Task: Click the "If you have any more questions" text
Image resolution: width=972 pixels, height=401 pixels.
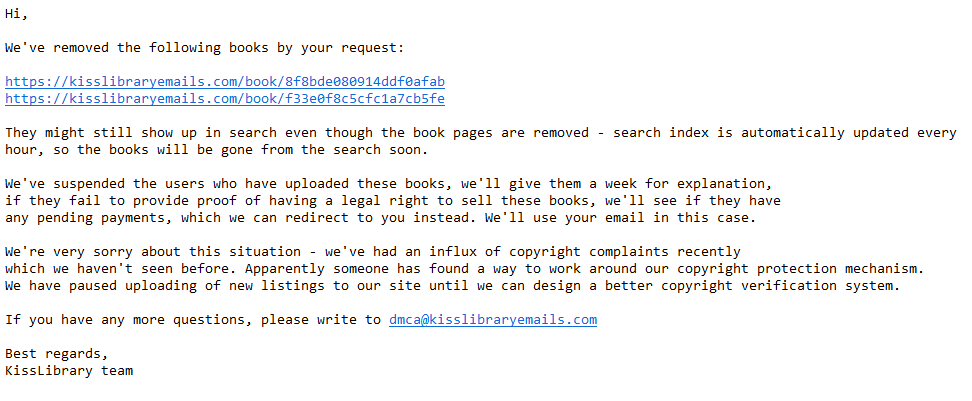Action: point(193,320)
